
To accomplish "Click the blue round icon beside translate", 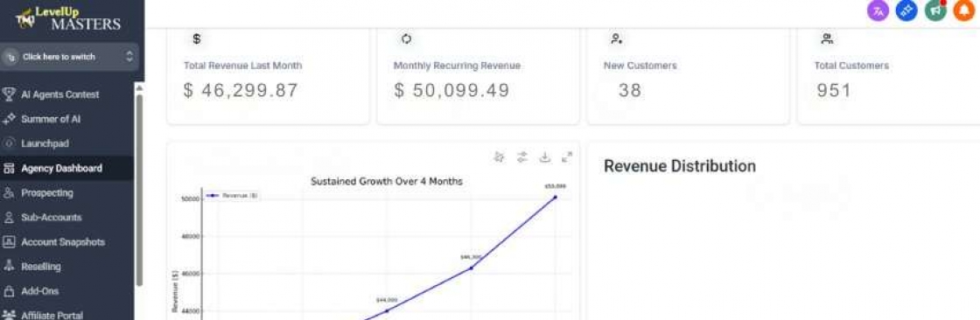I will pyautogui.click(x=906, y=10).
